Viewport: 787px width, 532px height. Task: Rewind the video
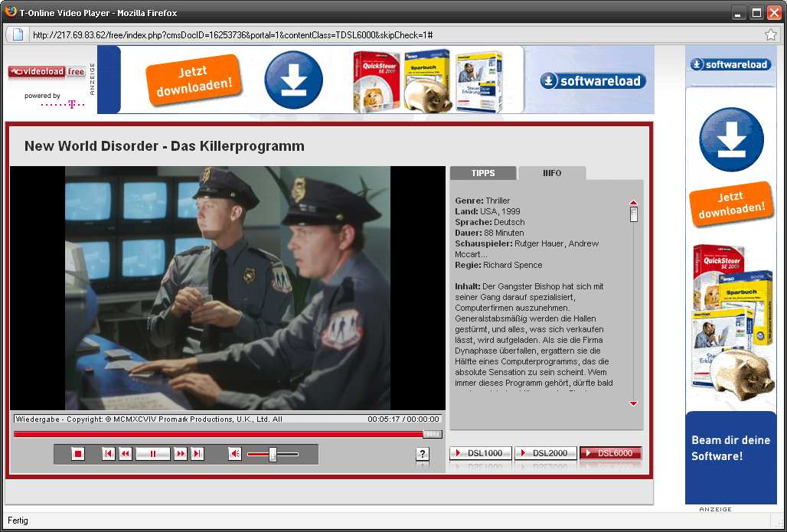click(126, 454)
